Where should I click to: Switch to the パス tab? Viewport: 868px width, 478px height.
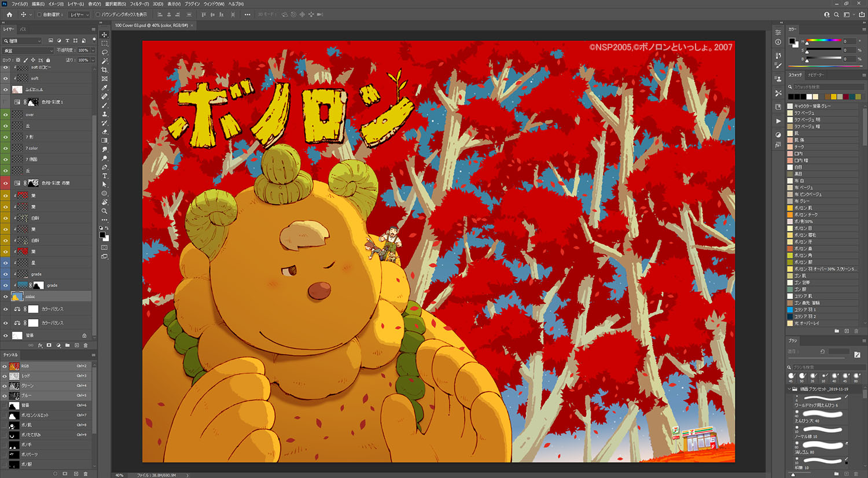point(23,29)
